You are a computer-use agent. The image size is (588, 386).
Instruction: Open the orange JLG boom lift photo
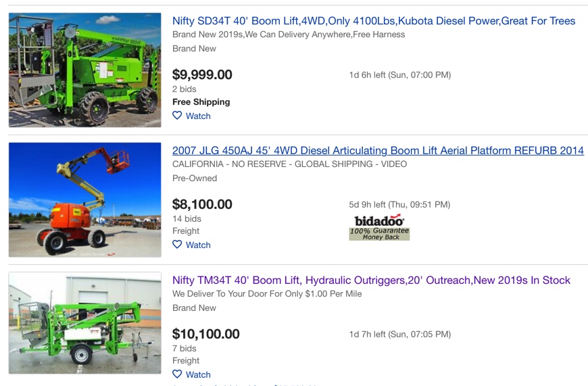pos(85,199)
